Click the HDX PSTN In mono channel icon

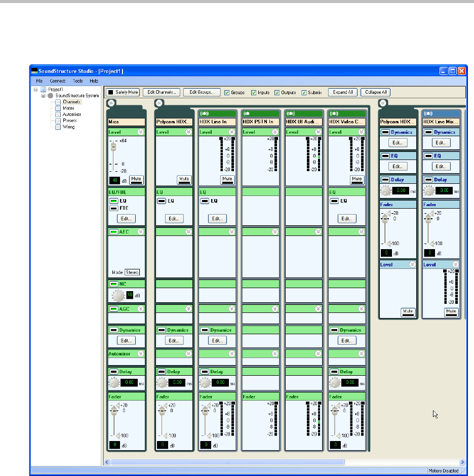pyautogui.click(x=248, y=113)
